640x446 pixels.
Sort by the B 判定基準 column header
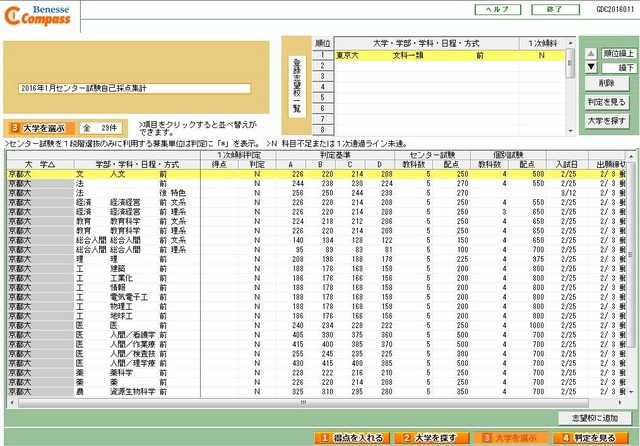coord(320,164)
